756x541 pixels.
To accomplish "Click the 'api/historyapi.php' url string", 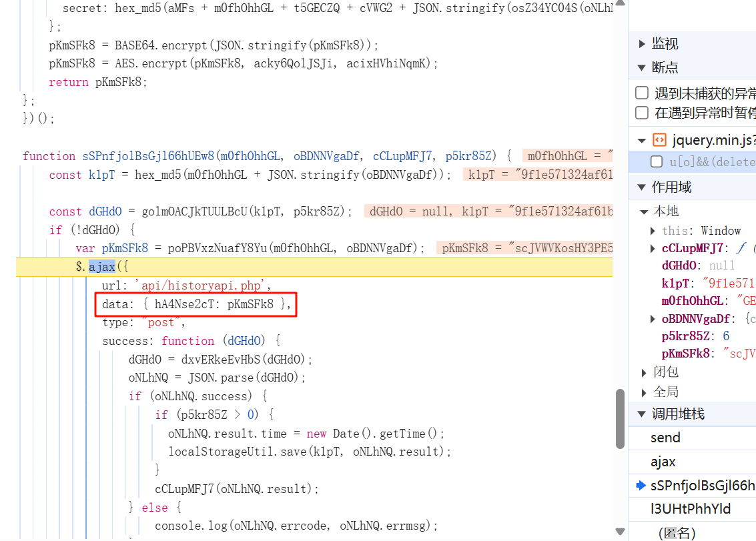I will pos(200,286).
